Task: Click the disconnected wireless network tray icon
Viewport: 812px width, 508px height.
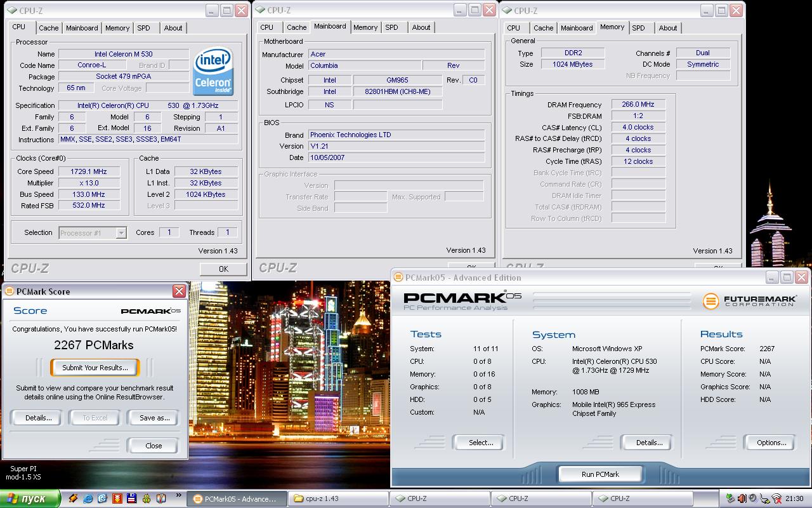Action: coord(776,498)
